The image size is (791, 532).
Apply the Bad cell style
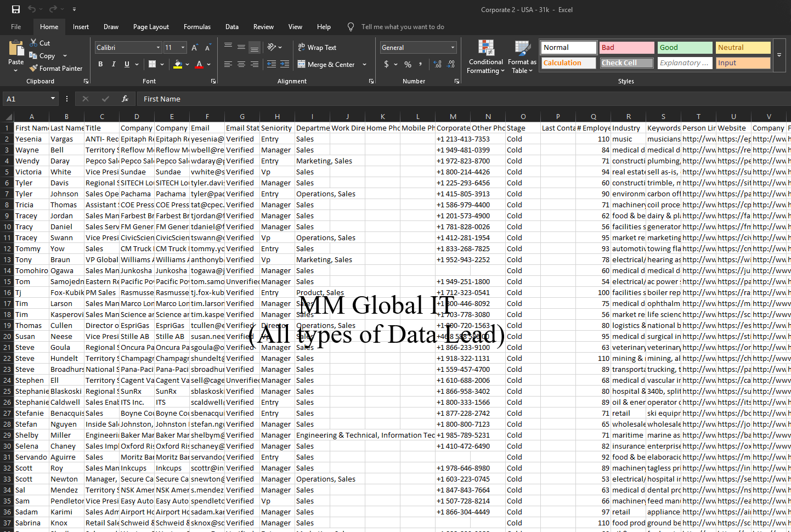click(626, 48)
